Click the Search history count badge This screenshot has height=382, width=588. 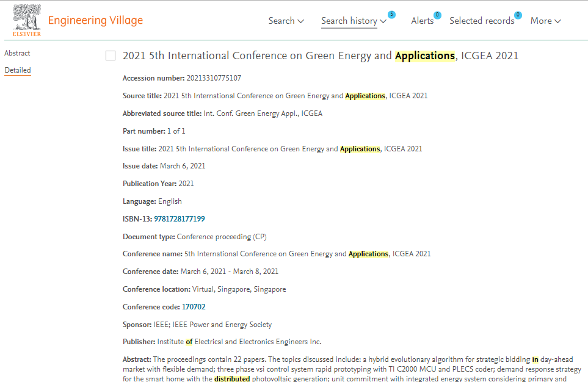(391, 15)
